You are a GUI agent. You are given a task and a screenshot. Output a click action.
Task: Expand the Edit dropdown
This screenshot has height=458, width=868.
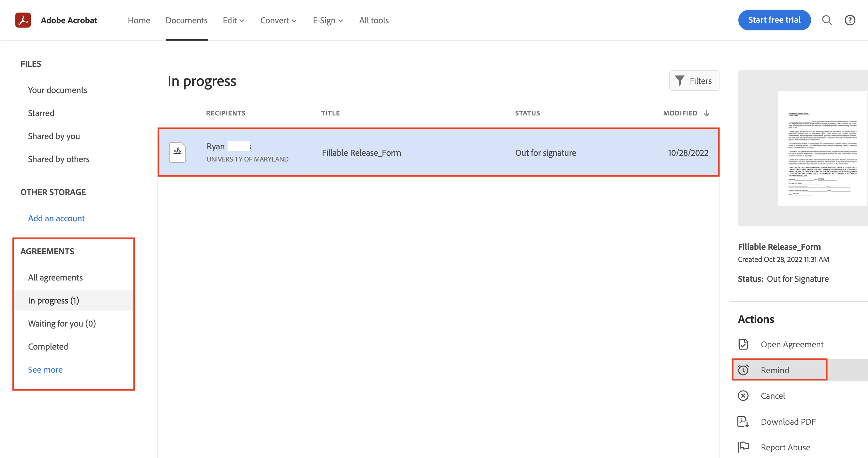pos(233,20)
